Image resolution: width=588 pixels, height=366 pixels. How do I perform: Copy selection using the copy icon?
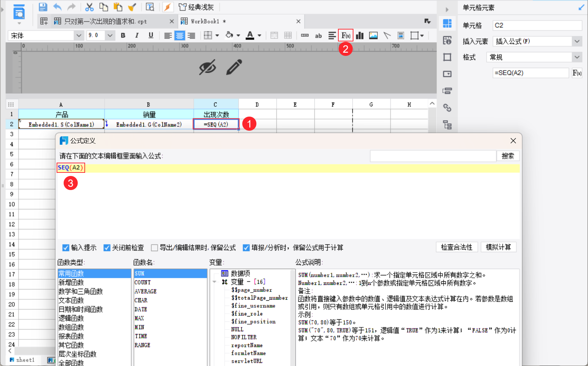(x=104, y=7)
